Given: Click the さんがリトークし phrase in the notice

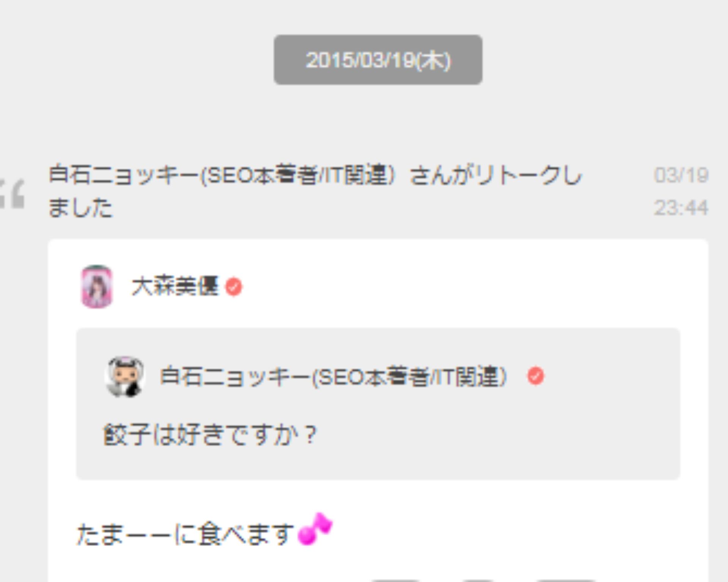Looking at the screenshot, I should [x=495, y=175].
